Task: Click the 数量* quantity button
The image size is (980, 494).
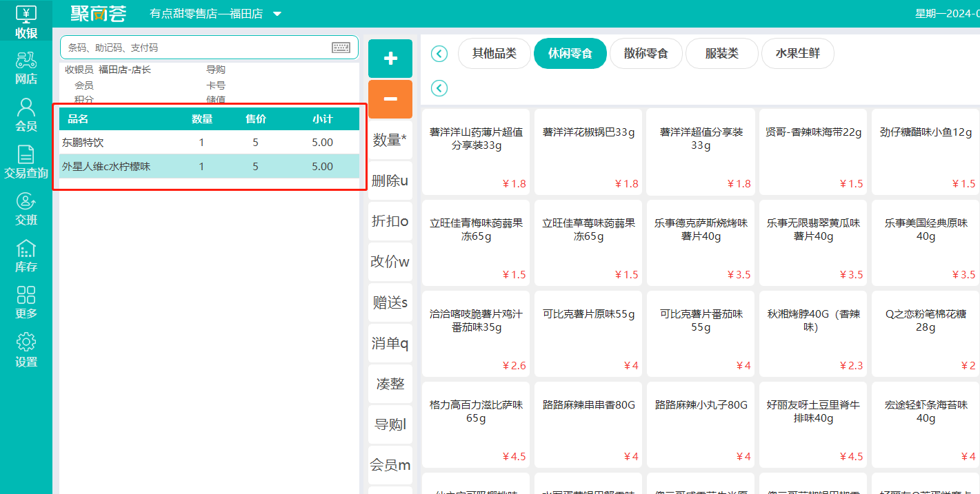Action: pos(390,140)
